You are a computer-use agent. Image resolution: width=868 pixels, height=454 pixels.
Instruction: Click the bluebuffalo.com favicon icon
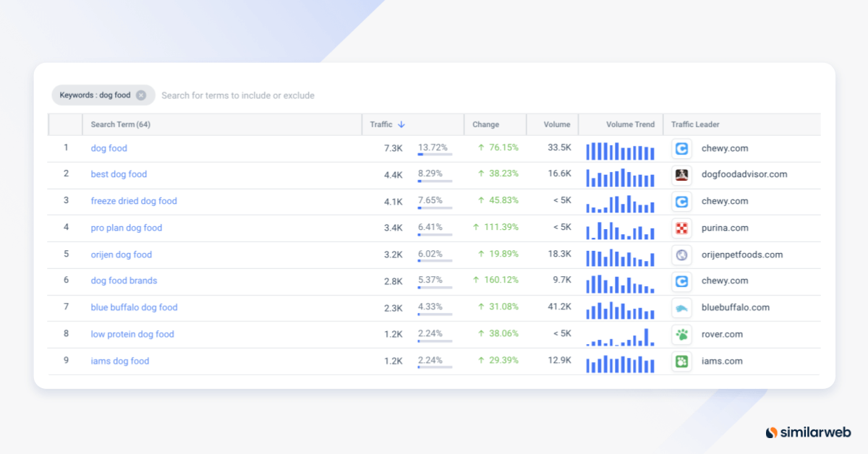681,307
